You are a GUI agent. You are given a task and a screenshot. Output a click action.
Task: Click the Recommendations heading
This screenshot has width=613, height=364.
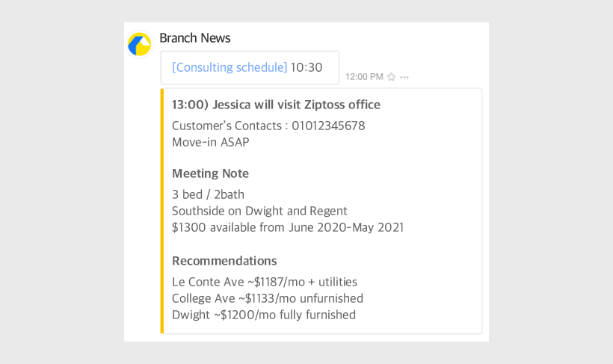coord(224,261)
